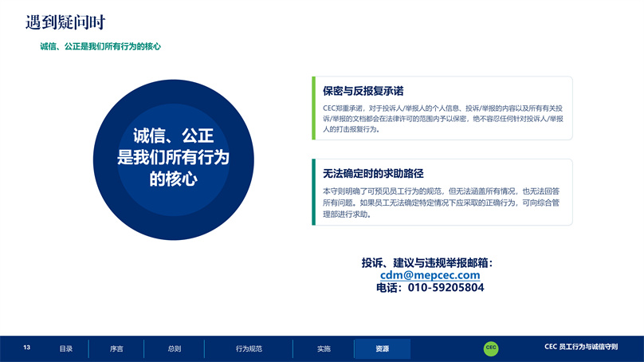The image size is (644, 362).
Task: Click the slide title 遇到疑问时
Action: tap(65, 22)
